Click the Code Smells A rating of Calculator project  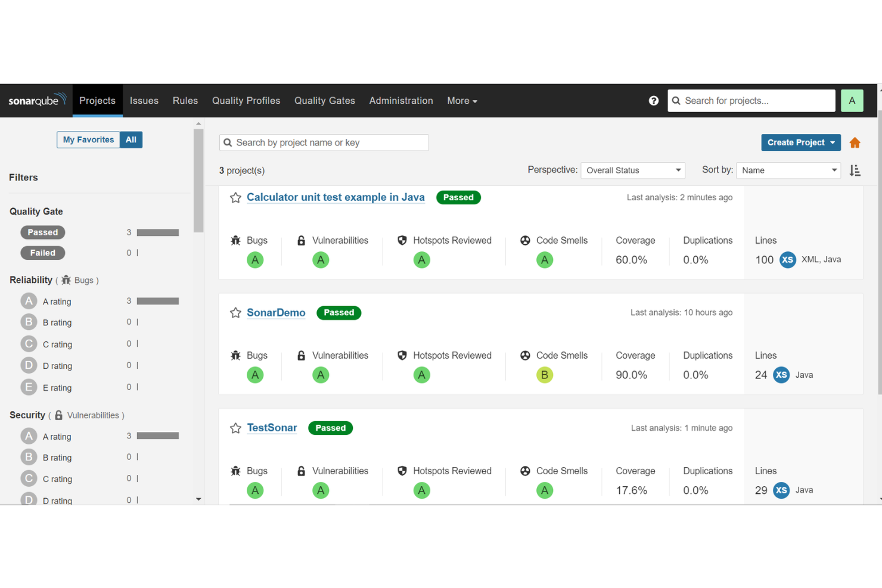(544, 260)
